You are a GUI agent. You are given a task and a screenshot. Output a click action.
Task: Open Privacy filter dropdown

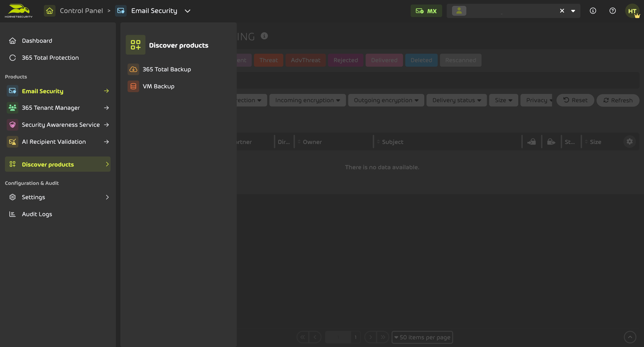[x=536, y=100]
